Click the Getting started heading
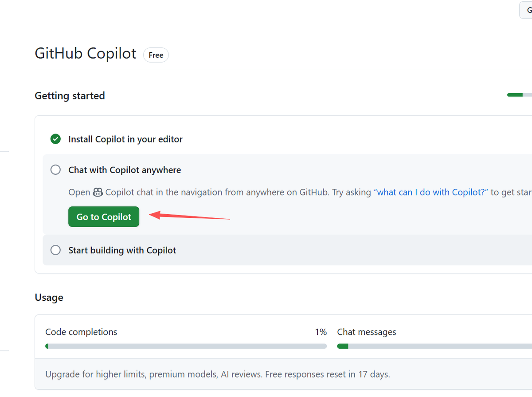Image resolution: width=532 pixels, height=397 pixels. coord(70,96)
